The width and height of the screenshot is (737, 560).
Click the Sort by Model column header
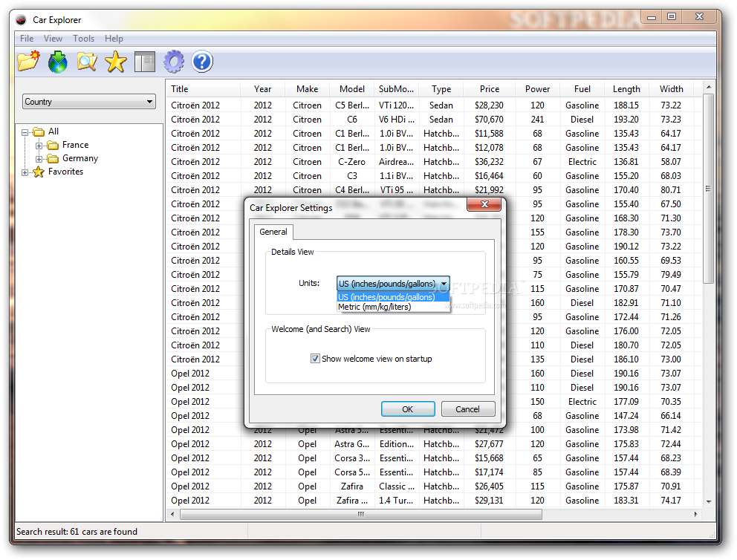coord(352,89)
